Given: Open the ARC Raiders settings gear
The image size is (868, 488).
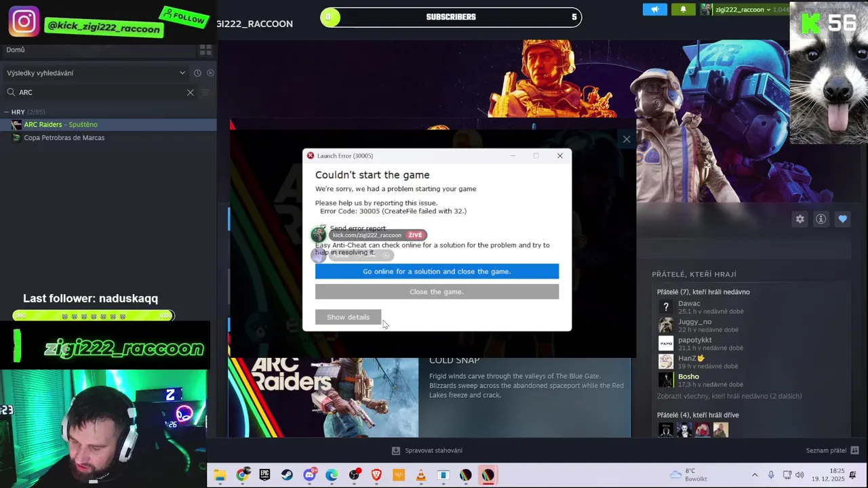Looking at the screenshot, I should point(800,219).
